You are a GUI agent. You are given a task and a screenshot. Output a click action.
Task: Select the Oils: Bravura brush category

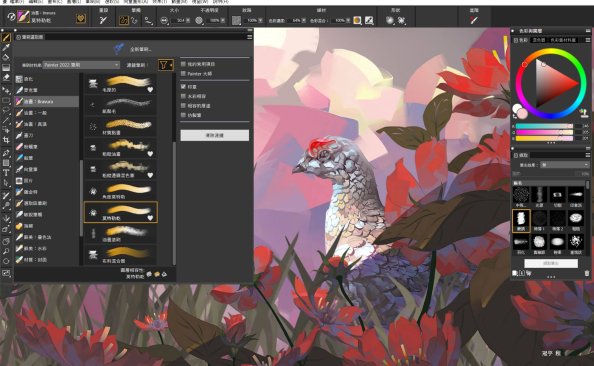click(x=47, y=102)
